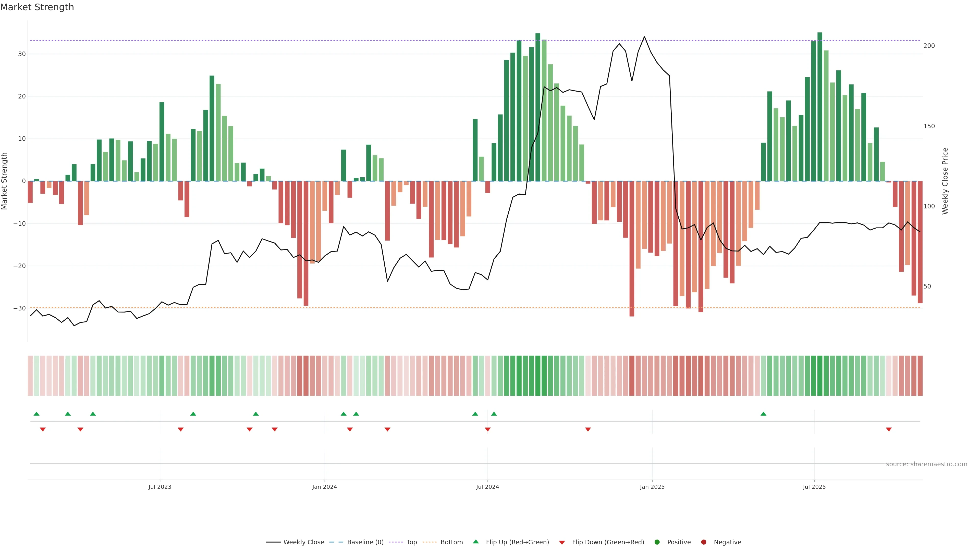Image resolution: width=980 pixels, height=551 pixels.
Task: Click the Negative red circle legend icon
Action: 703,542
